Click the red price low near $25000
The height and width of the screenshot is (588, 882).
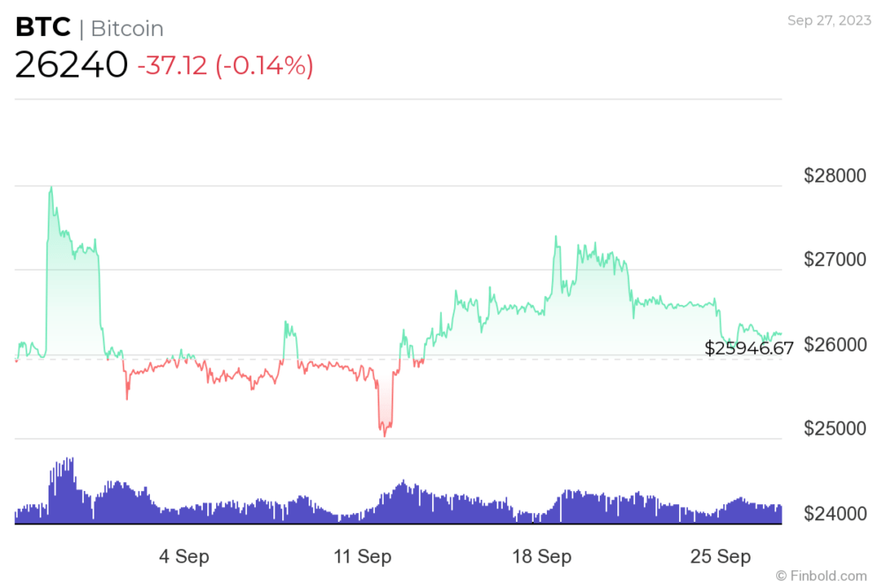[x=385, y=433]
